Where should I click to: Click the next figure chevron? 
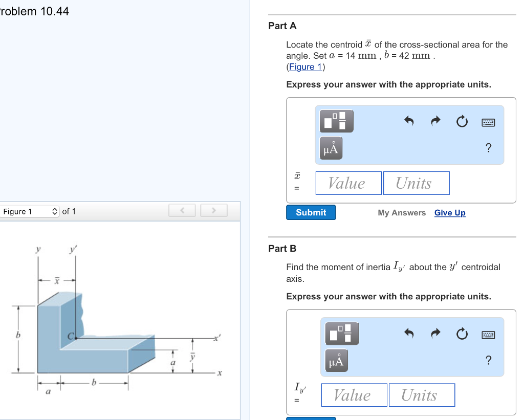[x=214, y=210]
